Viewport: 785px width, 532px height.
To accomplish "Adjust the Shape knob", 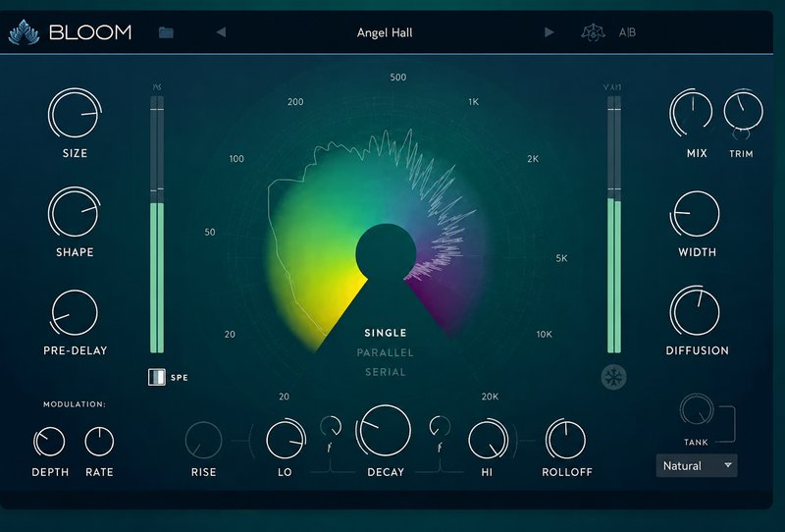I will tap(75, 212).
